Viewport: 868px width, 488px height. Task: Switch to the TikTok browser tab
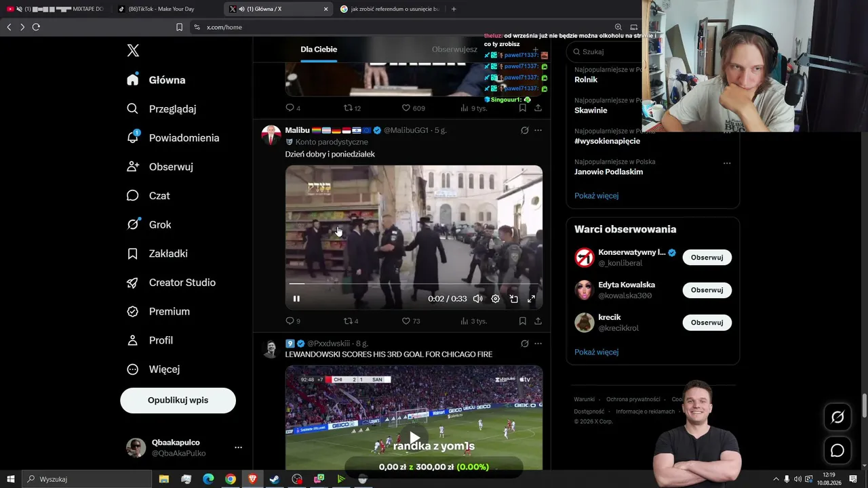[167, 9]
